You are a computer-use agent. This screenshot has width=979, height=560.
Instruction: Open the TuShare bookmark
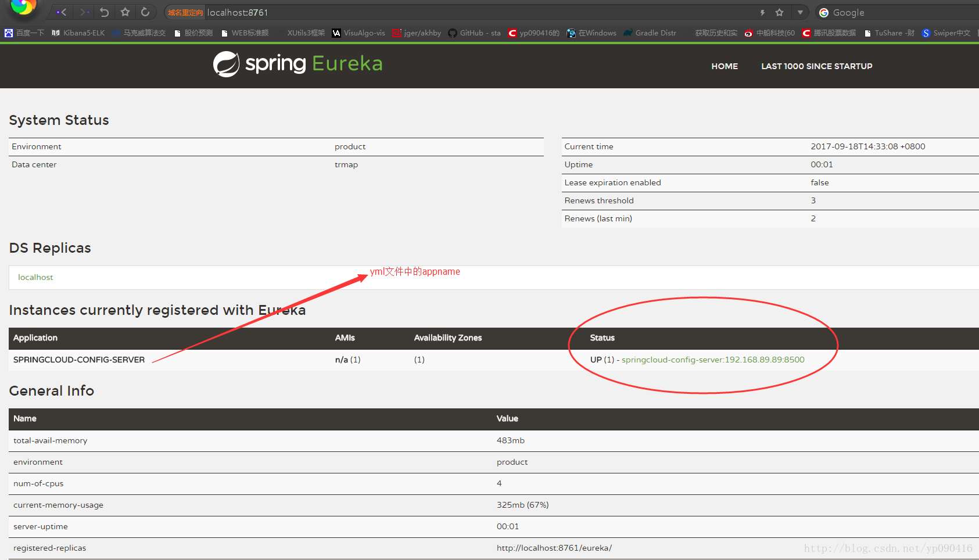click(x=889, y=33)
